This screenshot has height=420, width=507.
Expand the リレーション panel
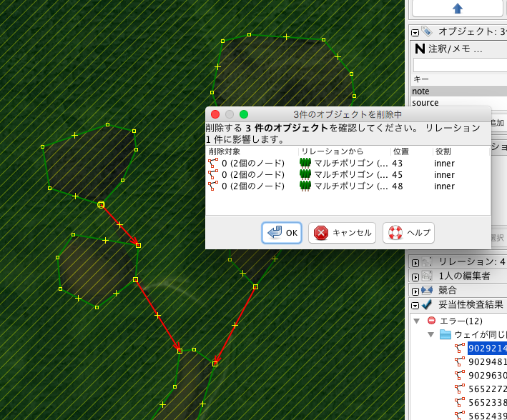(x=415, y=263)
